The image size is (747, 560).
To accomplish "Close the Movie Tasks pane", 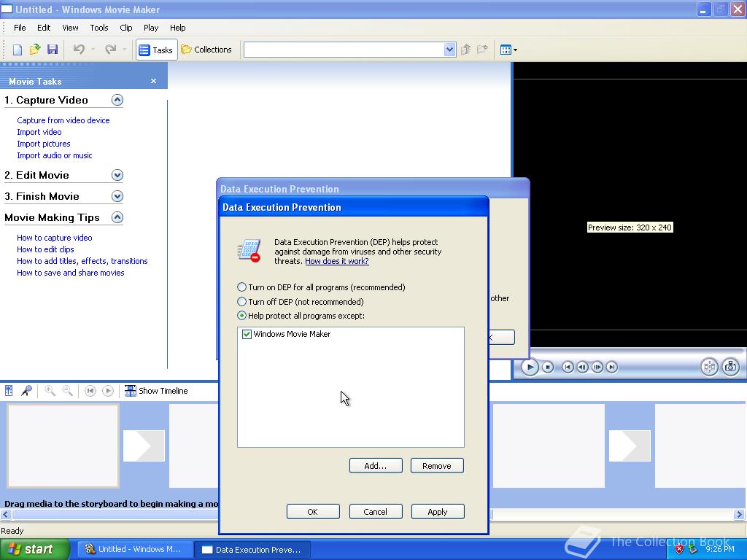I will pos(153,81).
